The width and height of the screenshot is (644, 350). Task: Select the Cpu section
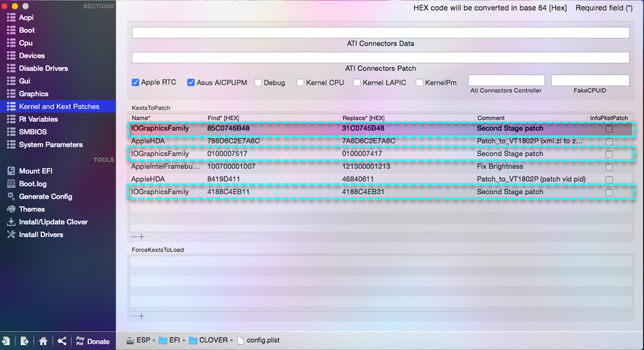pos(26,43)
